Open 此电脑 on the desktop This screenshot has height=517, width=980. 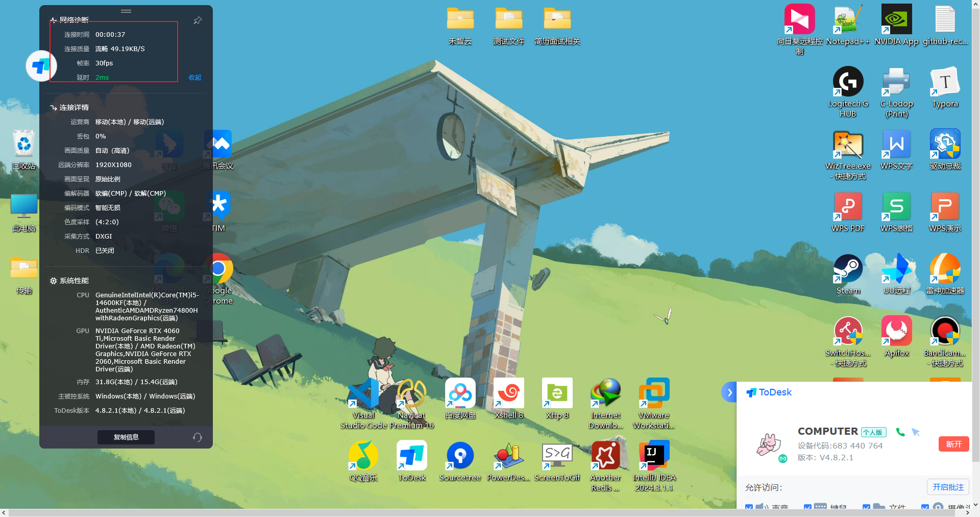[23, 213]
